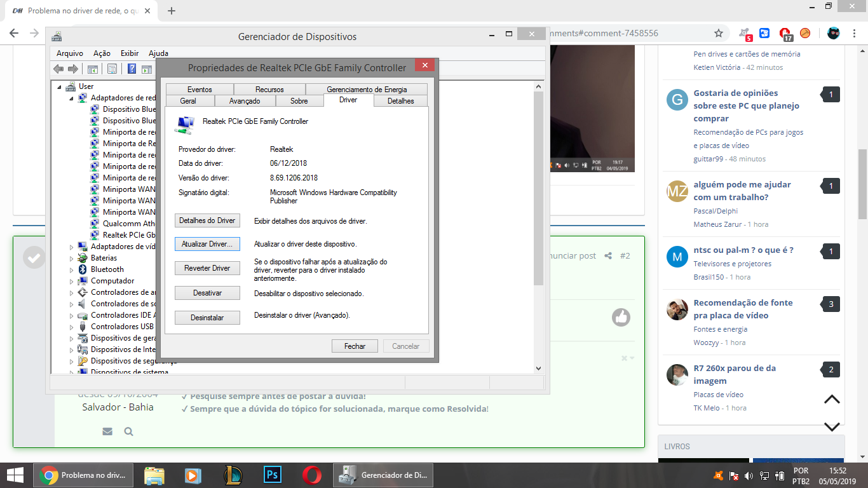The height and width of the screenshot is (488, 868).
Task: Collapse the User root node in device tree
Action: 60,86
